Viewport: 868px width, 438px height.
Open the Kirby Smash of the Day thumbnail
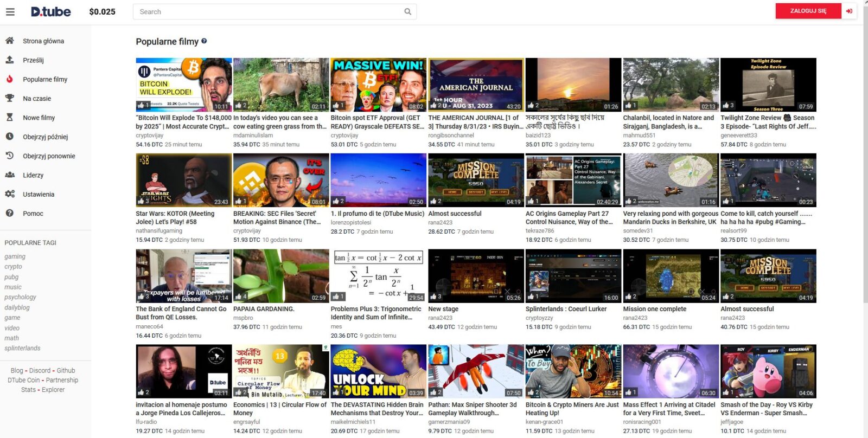pos(768,371)
